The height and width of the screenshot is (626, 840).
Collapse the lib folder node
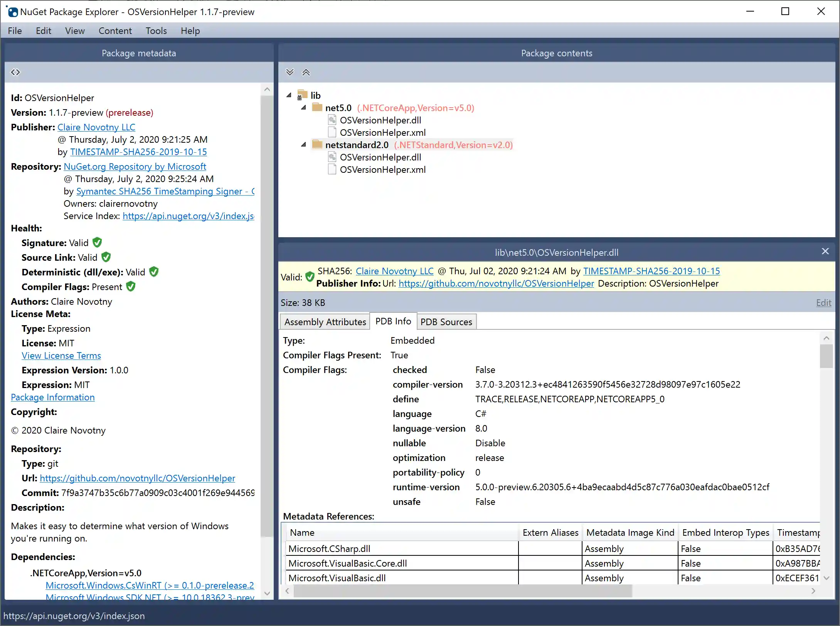289,95
